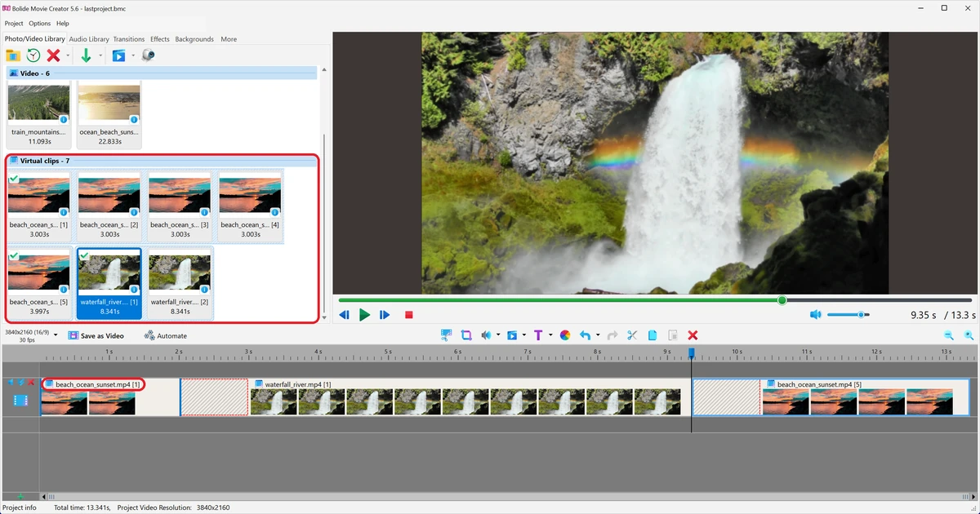Open the More tab
The image size is (980, 514).
point(229,39)
